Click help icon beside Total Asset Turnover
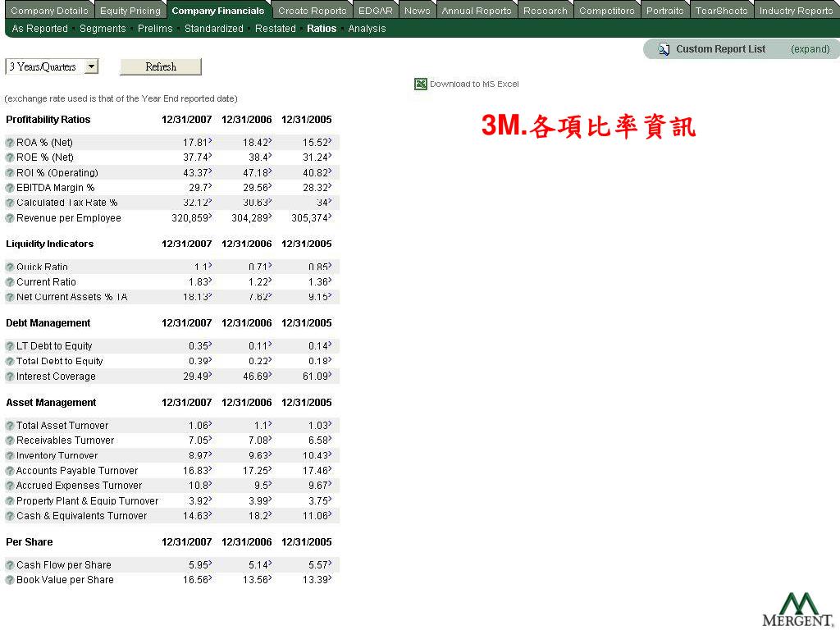 pos(10,426)
